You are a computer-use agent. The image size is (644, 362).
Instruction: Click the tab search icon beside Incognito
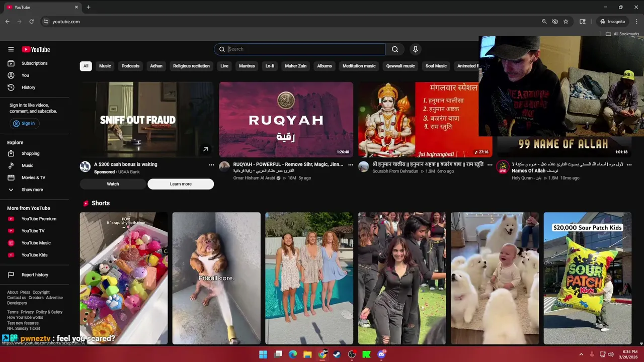[583, 22]
